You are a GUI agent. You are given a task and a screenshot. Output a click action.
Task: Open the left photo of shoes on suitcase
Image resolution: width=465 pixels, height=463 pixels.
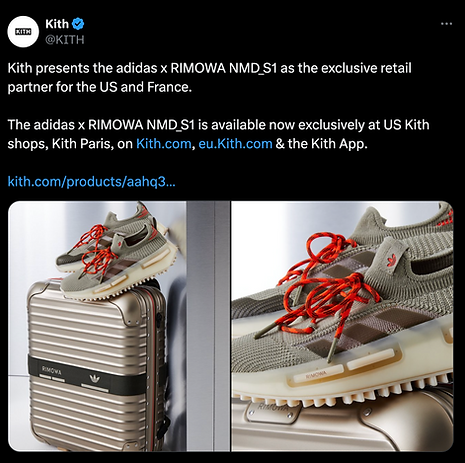(x=97, y=326)
